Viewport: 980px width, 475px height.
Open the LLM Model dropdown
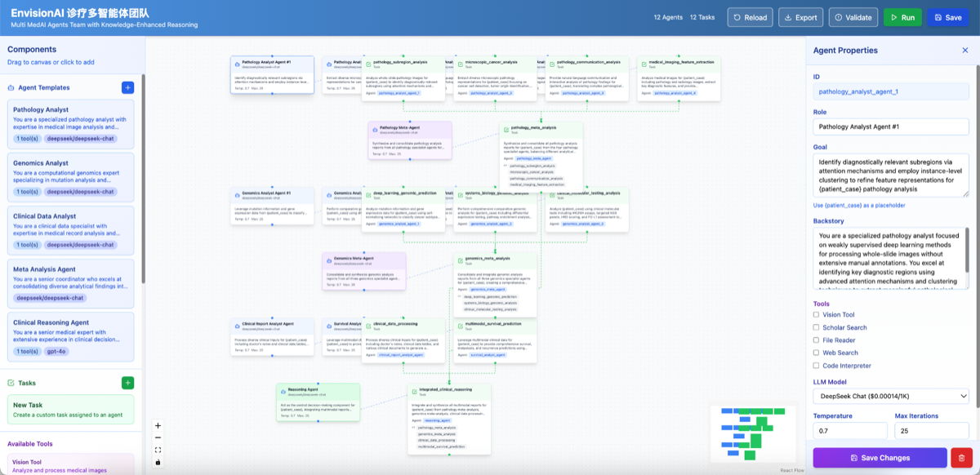(891, 396)
